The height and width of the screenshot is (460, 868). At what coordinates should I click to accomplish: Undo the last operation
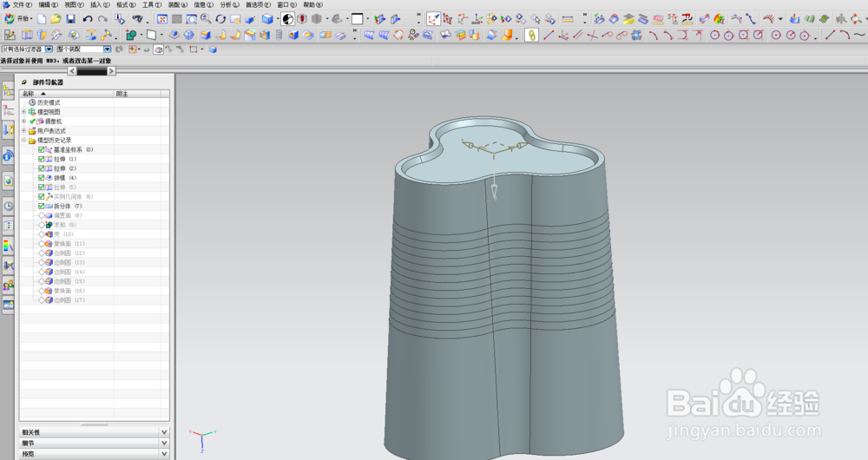pyautogui.click(x=88, y=19)
